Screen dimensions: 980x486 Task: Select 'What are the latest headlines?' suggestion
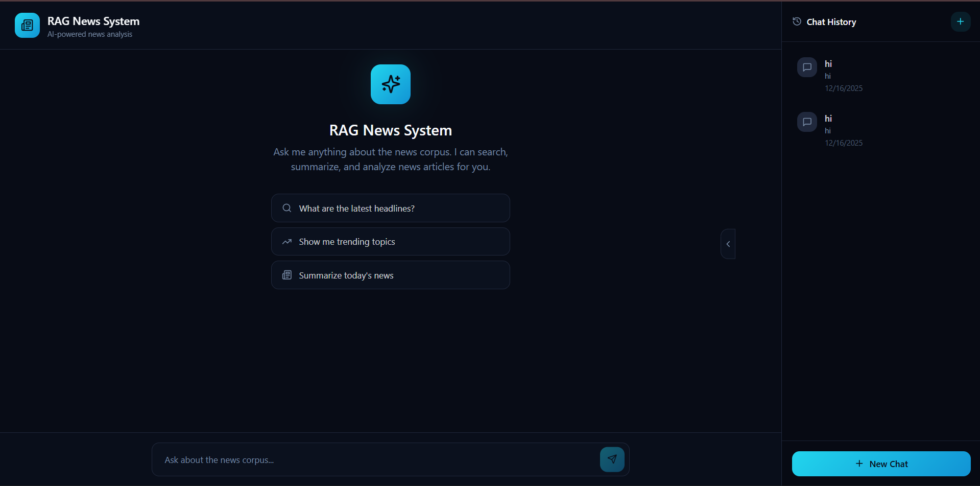pyautogui.click(x=391, y=208)
